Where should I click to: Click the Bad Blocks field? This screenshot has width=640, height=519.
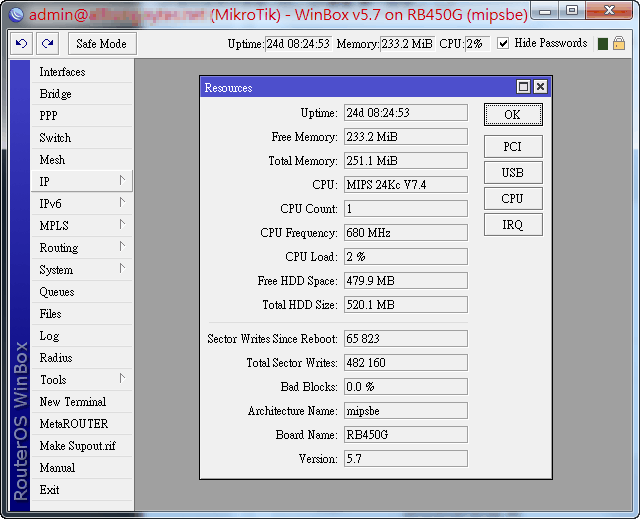406,386
